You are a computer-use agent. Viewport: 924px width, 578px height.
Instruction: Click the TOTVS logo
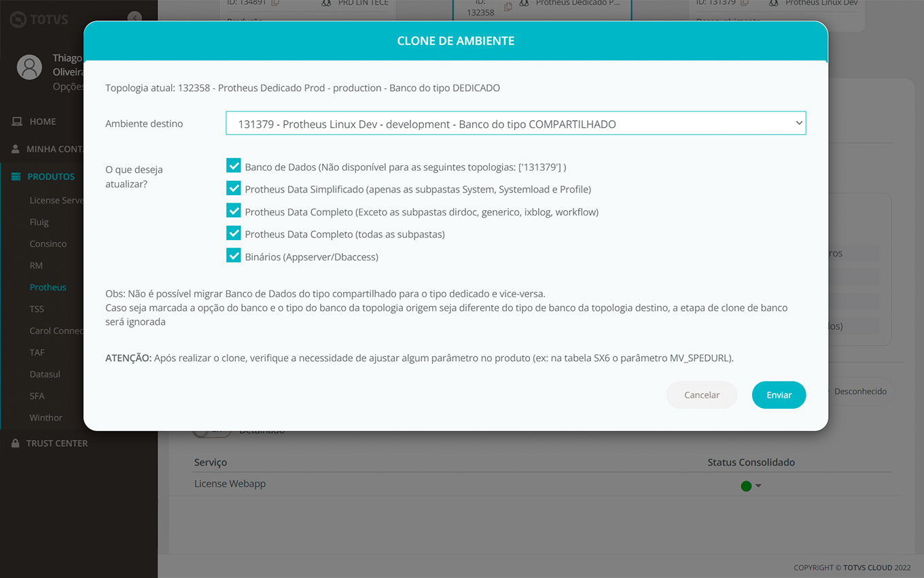click(39, 19)
